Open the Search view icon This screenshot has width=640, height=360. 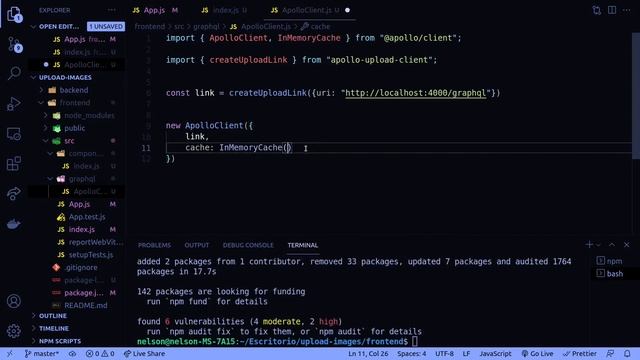pos(14,73)
